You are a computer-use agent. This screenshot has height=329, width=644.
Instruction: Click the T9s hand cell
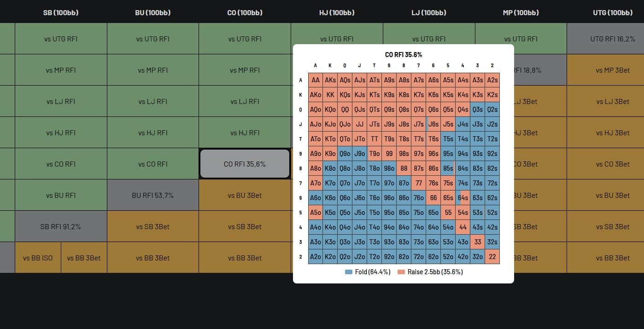[x=389, y=139]
